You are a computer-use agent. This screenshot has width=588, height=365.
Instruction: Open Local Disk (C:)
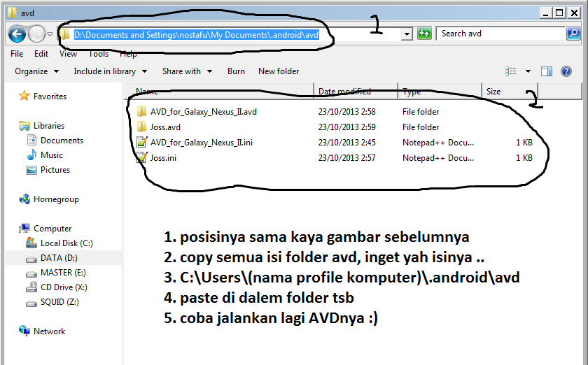pos(66,243)
